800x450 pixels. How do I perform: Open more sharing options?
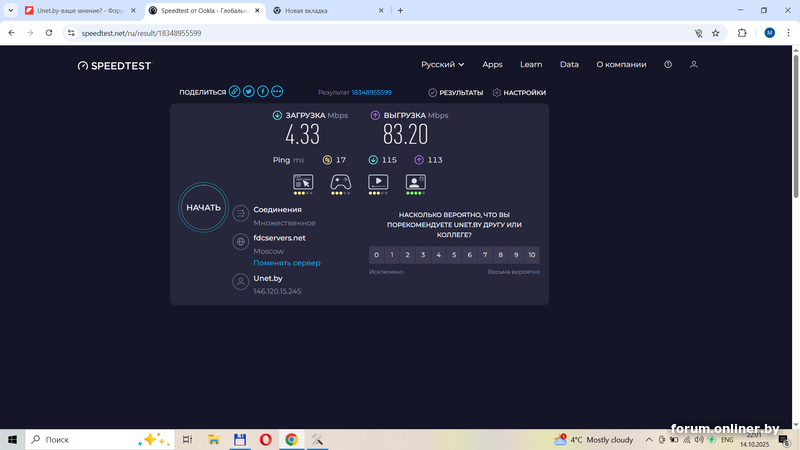(x=277, y=92)
